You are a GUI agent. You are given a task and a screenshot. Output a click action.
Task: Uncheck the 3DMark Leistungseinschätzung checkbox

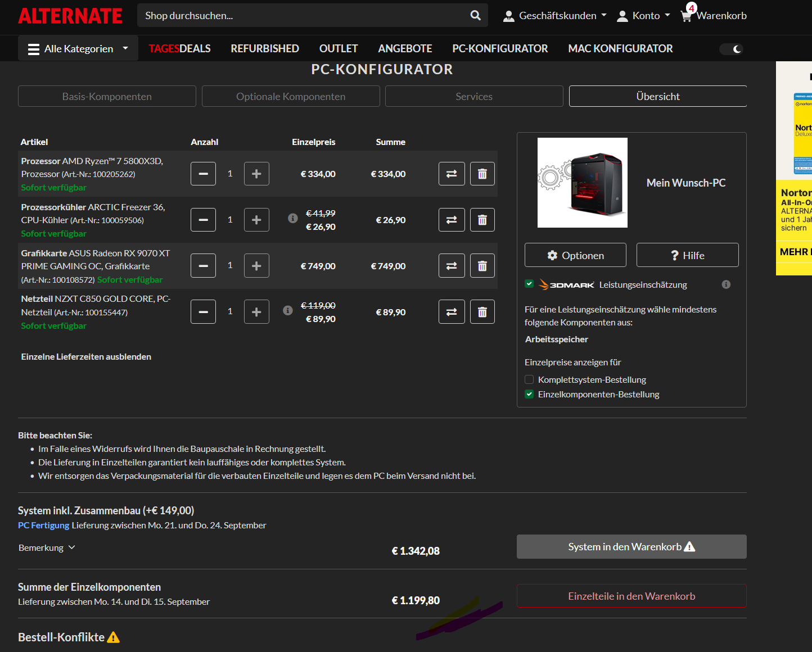point(529,284)
